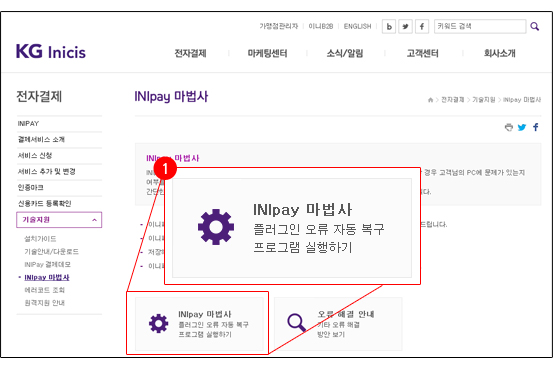Click the print page icon
This screenshot has width=556, height=369.
click(509, 127)
